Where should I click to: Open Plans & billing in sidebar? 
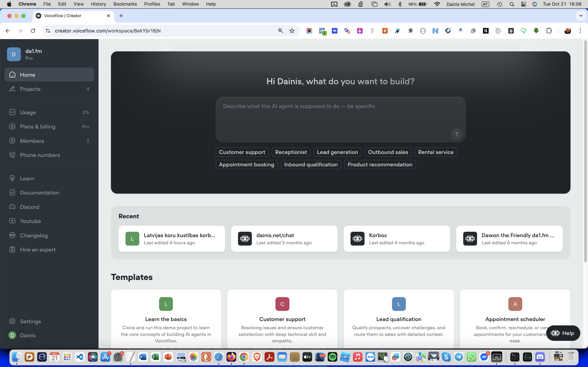pos(38,127)
